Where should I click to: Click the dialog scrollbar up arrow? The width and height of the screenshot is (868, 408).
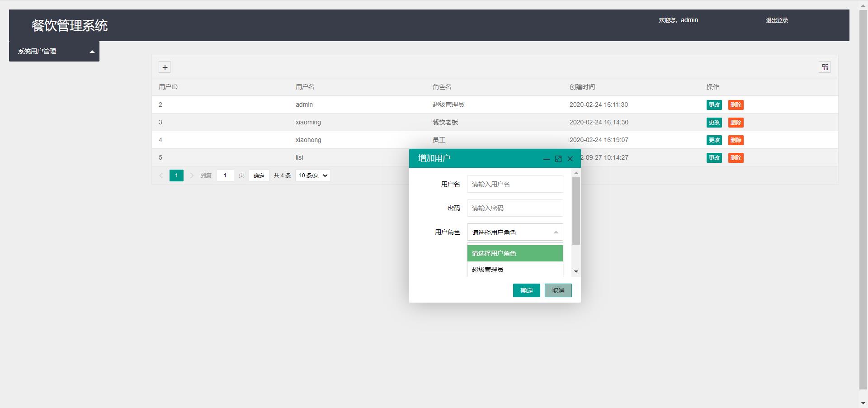point(576,173)
